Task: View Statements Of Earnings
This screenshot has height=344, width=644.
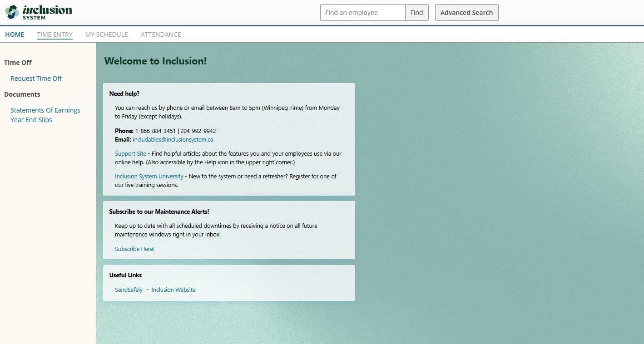Action: click(45, 110)
